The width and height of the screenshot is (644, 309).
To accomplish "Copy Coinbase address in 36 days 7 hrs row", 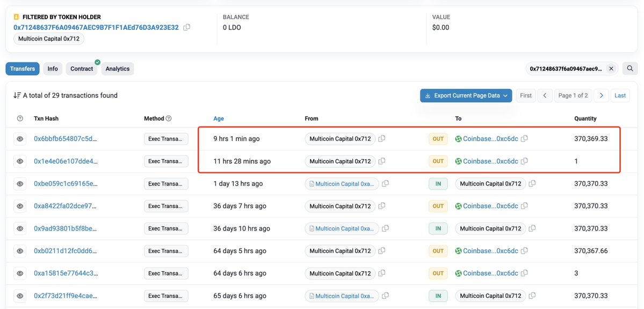I will [524, 206].
